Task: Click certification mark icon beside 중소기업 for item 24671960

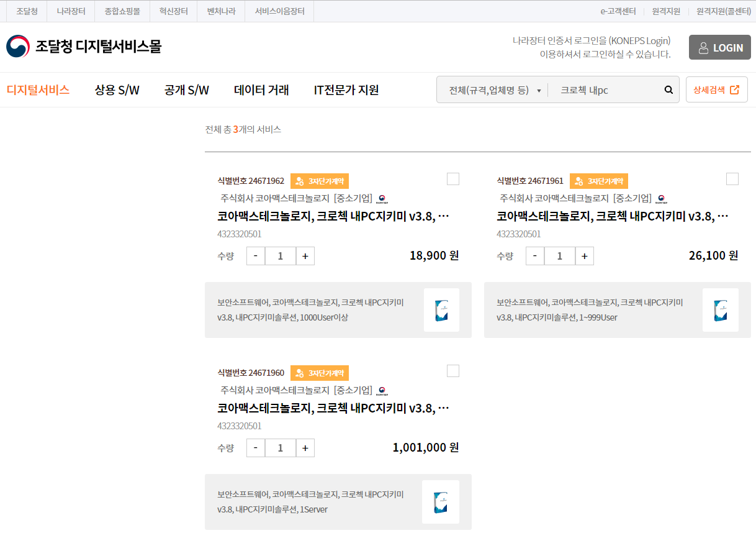Action: [382, 391]
